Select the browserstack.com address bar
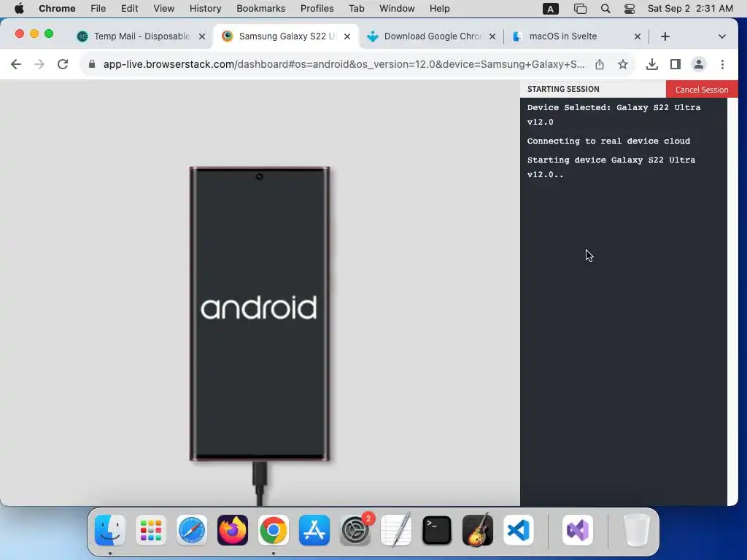This screenshot has height=560, width=747. 343,64
